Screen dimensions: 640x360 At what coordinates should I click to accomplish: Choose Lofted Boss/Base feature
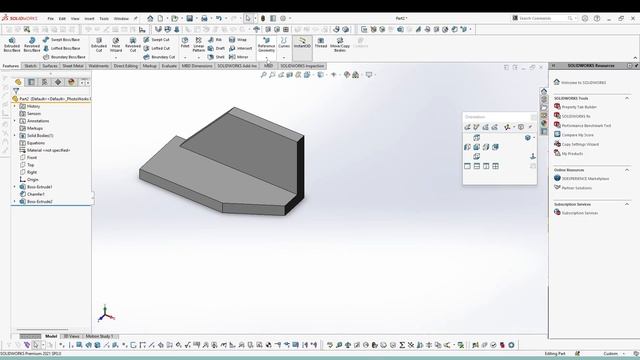coord(62,48)
